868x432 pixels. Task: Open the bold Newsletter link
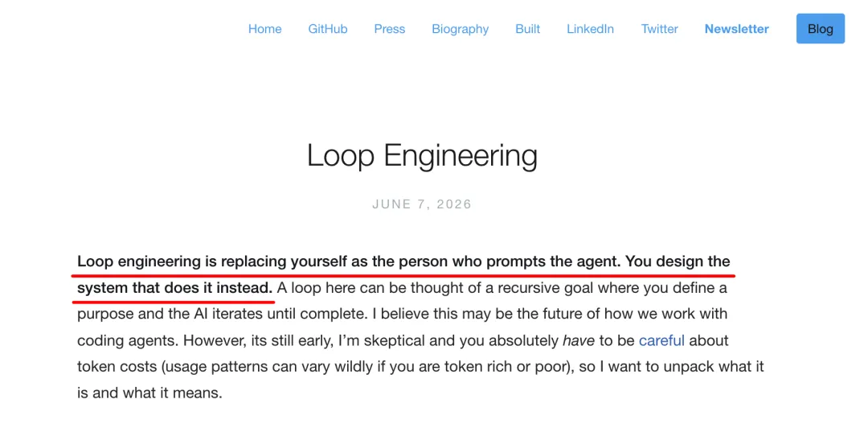[x=736, y=29]
